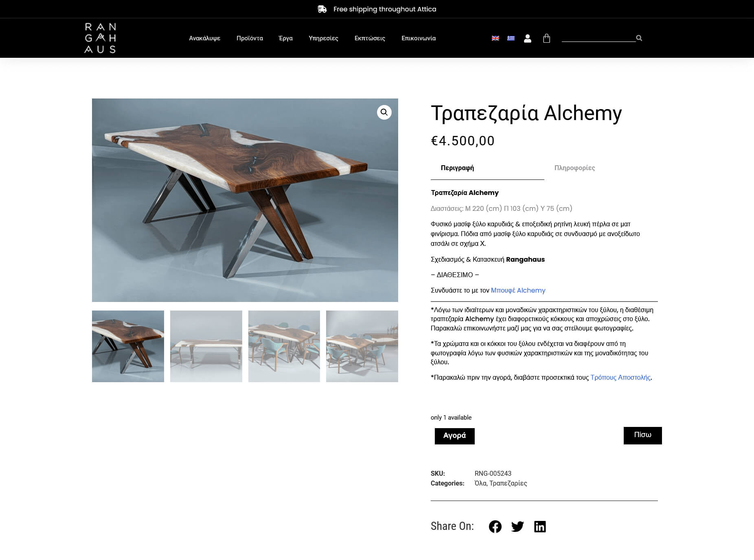Click the Πίσω back button
This screenshot has height=560, width=754.
click(x=642, y=435)
